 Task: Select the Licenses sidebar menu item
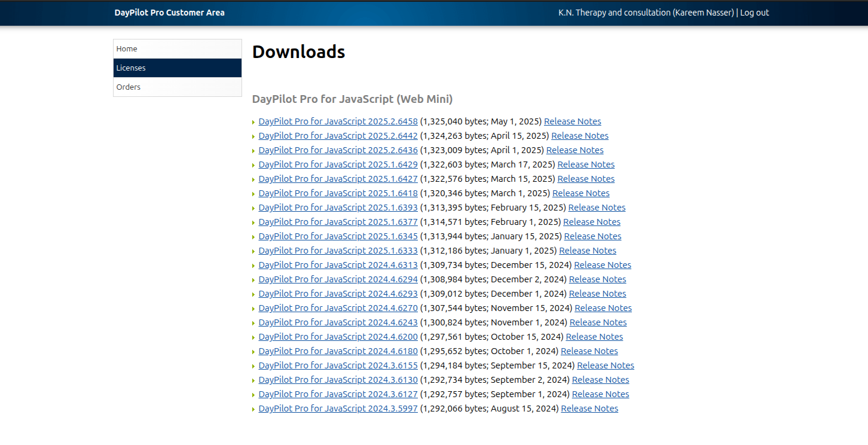tap(131, 68)
